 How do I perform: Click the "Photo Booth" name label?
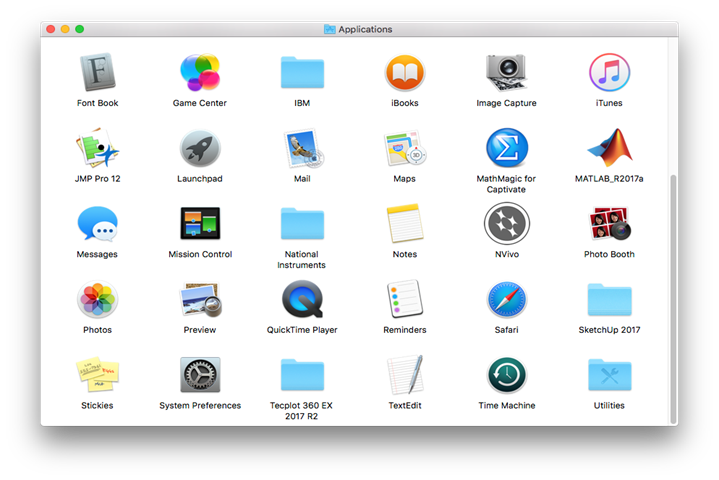tap(609, 254)
